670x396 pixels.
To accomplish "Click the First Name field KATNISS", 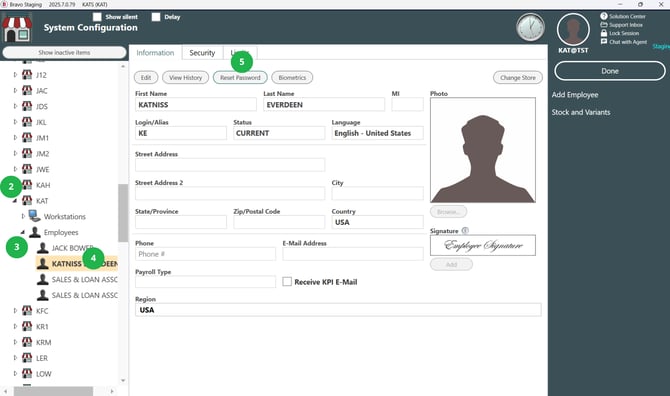I will [196, 105].
